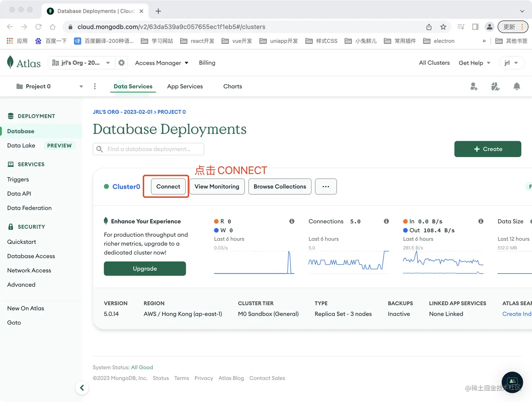Switch to the App Services tab
The width and height of the screenshot is (532, 402).
[x=185, y=86]
